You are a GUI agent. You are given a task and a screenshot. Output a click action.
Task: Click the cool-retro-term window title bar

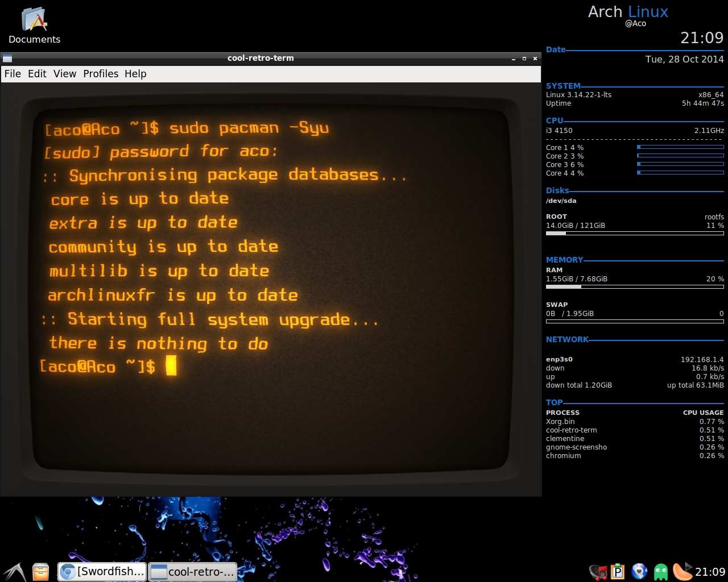point(260,58)
